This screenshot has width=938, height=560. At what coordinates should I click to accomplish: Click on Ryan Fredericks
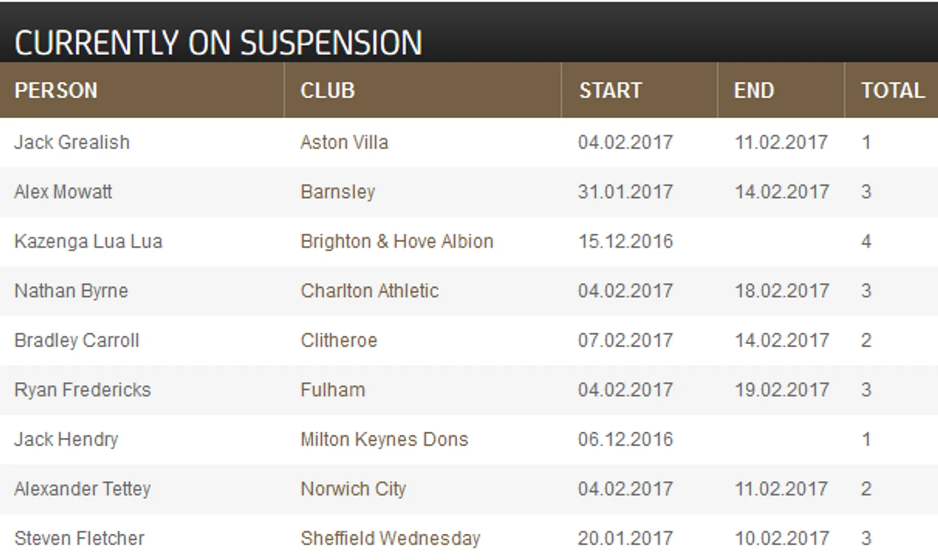pyautogui.click(x=82, y=389)
